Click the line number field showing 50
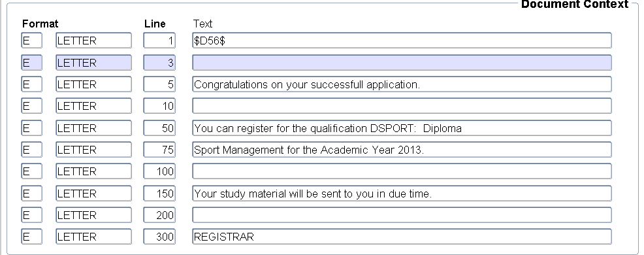This screenshot has width=644, height=255. [159, 128]
